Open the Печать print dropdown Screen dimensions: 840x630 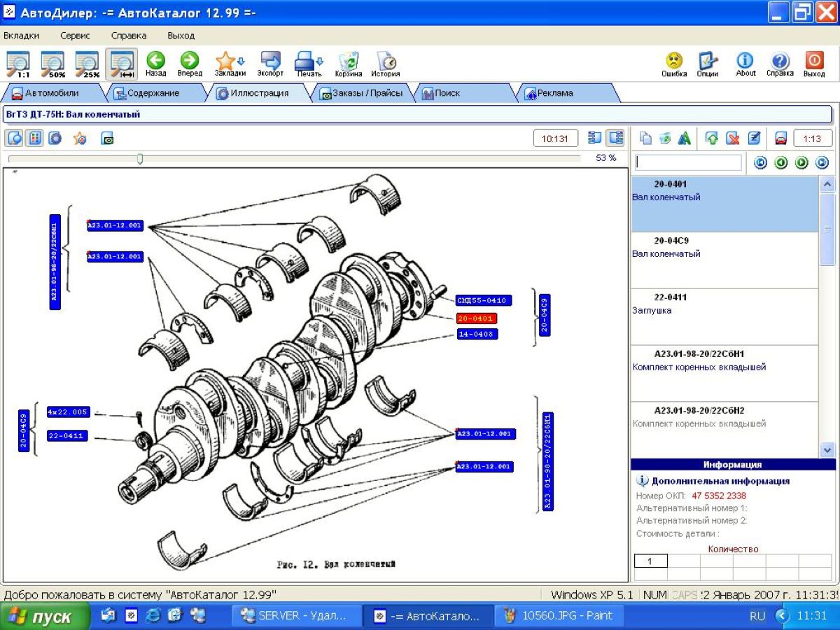click(x=309, y=62)
